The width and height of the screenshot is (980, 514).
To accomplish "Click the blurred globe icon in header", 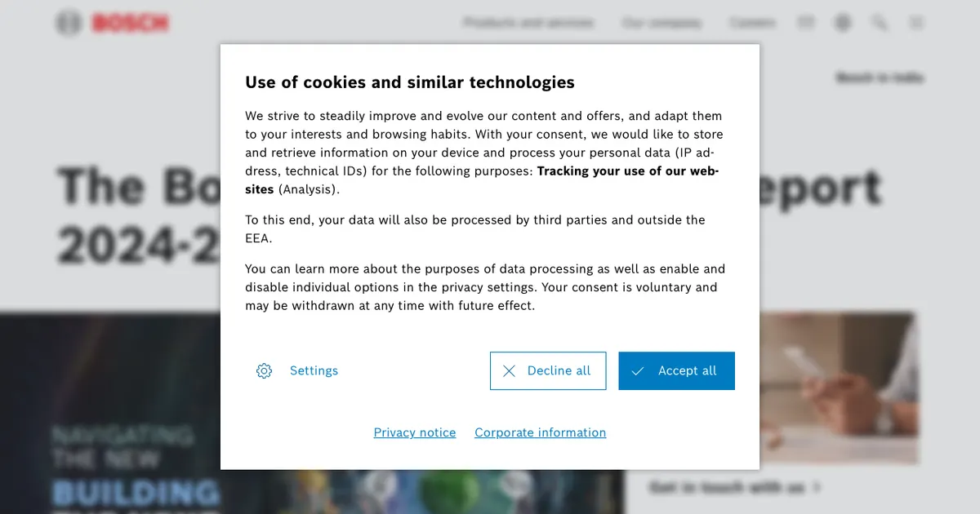I will pyautogui.click(x=842, y=23).
